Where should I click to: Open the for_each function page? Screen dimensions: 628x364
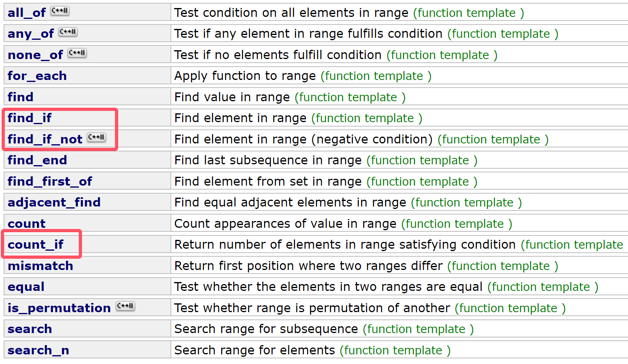coord(37,76)
